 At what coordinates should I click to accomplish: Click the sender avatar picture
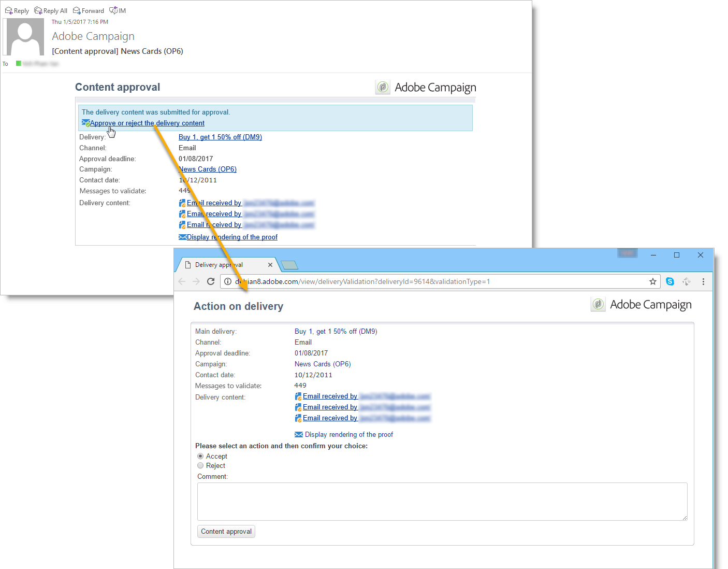pos(25,37)
